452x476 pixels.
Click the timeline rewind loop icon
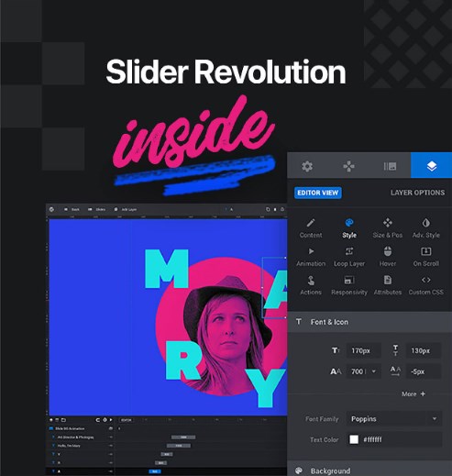(x=98, y=420)
